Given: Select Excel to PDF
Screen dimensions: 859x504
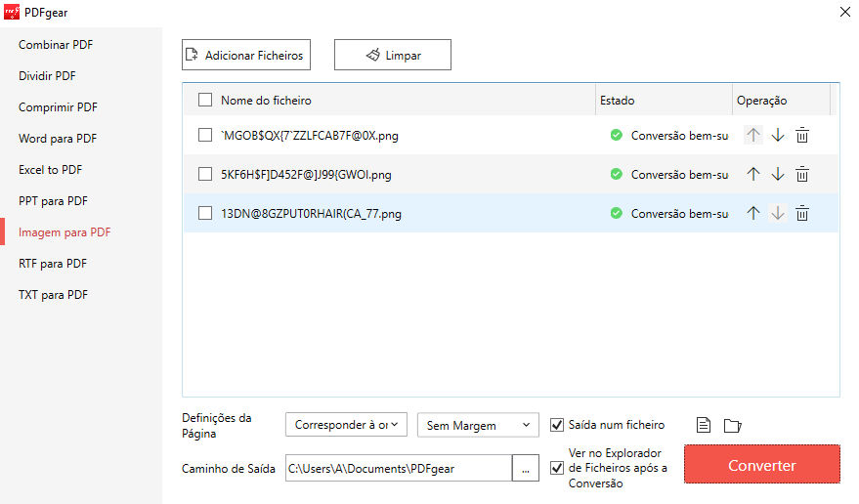Looking at the screenshot, I should (x=51, y=170).
